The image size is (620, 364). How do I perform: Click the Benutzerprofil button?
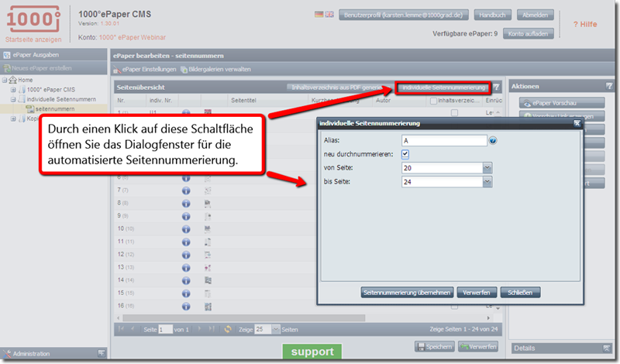tap(403, 15)
